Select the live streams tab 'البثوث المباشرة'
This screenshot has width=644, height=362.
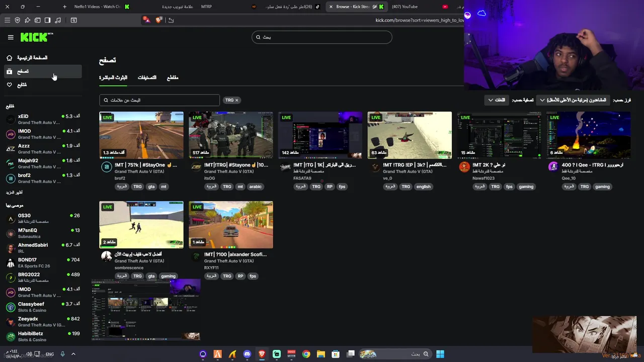(x=113, y=77)
